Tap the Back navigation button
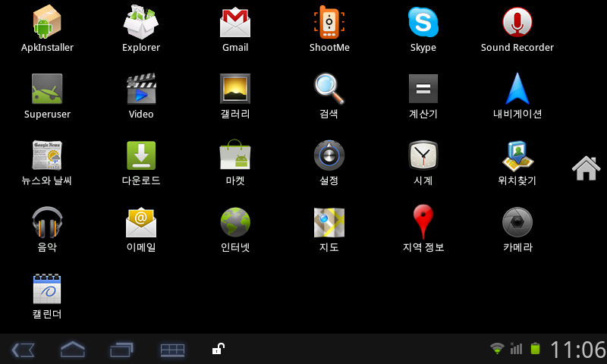The width and height of the screenshot is (607, 364). click(24, 350)
